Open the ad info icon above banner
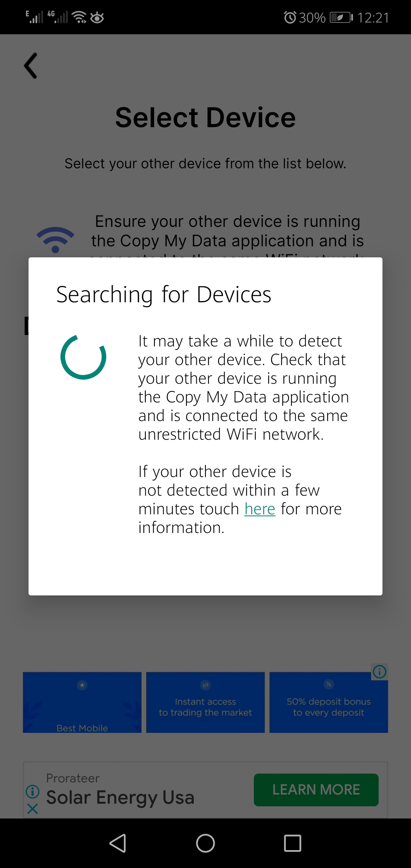This screenshot has width=411, height=868. (379, 672)
